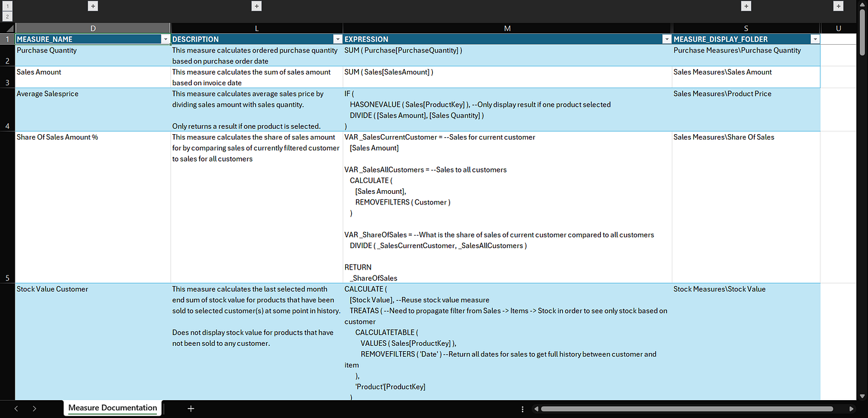
Task: Go to next sheet arrow
Action: 35,408
